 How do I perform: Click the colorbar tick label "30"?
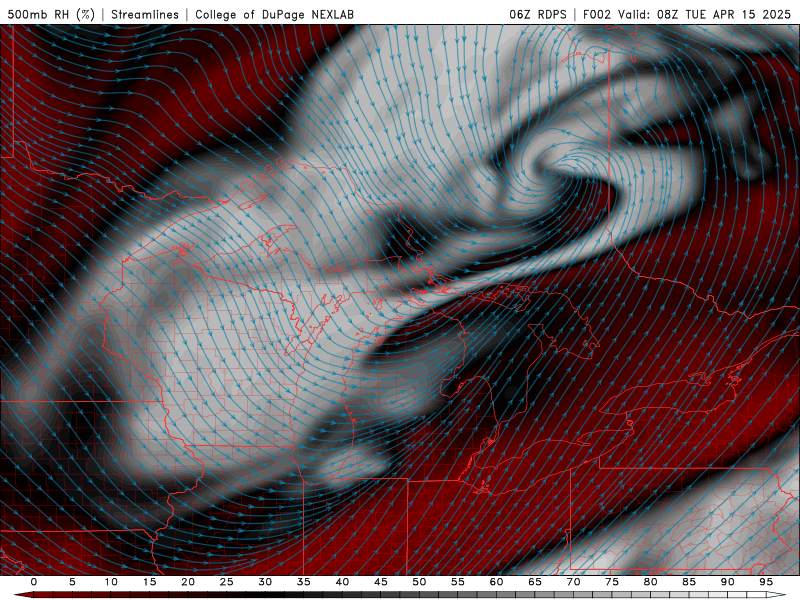coord(265,582)
